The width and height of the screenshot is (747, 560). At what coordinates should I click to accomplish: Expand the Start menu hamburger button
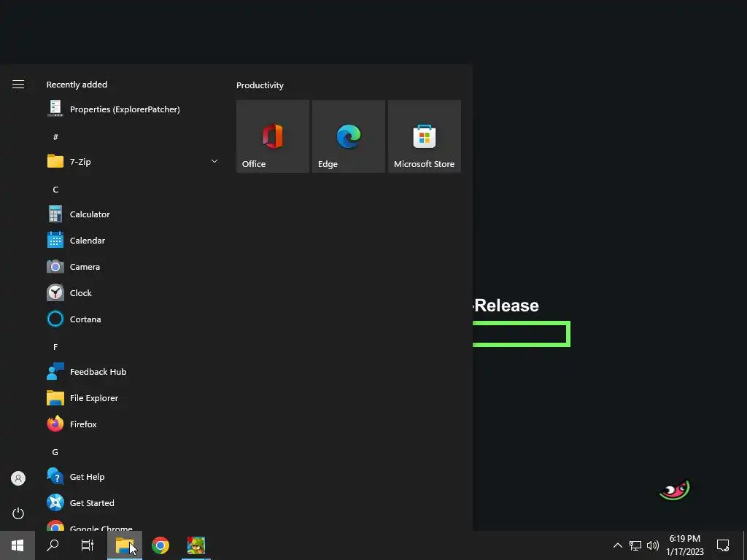point(18,85)
